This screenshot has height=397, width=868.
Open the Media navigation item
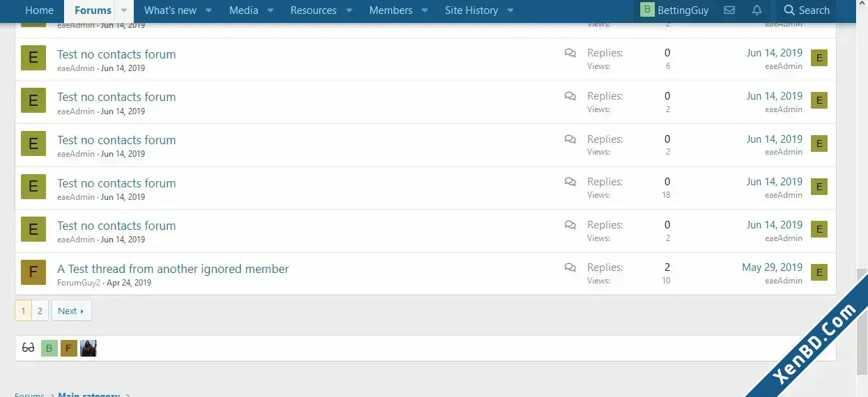(x=244, y=10)
